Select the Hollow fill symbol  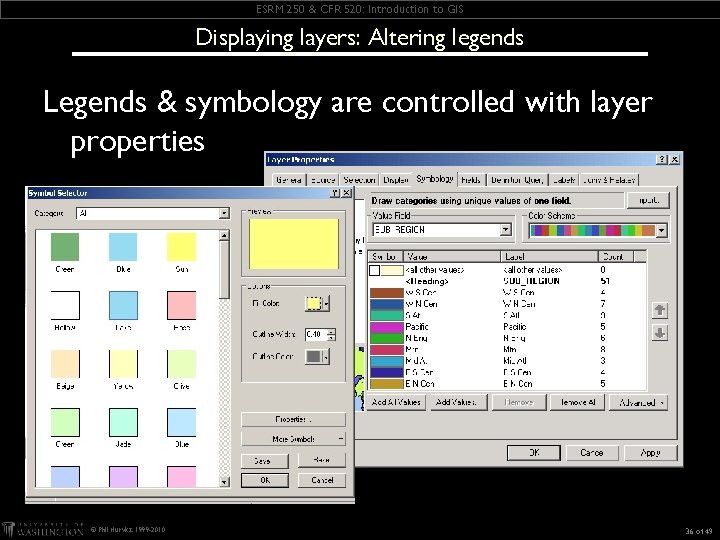65,305
